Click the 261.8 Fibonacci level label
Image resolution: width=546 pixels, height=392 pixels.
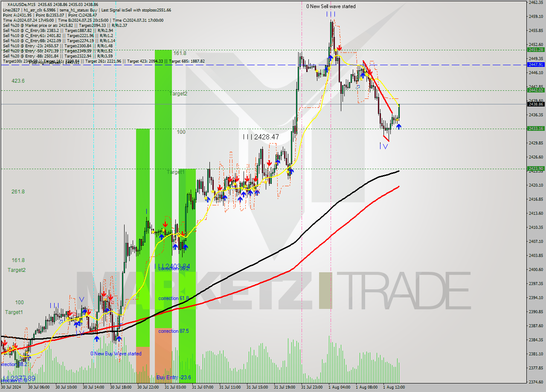[18, 192]
